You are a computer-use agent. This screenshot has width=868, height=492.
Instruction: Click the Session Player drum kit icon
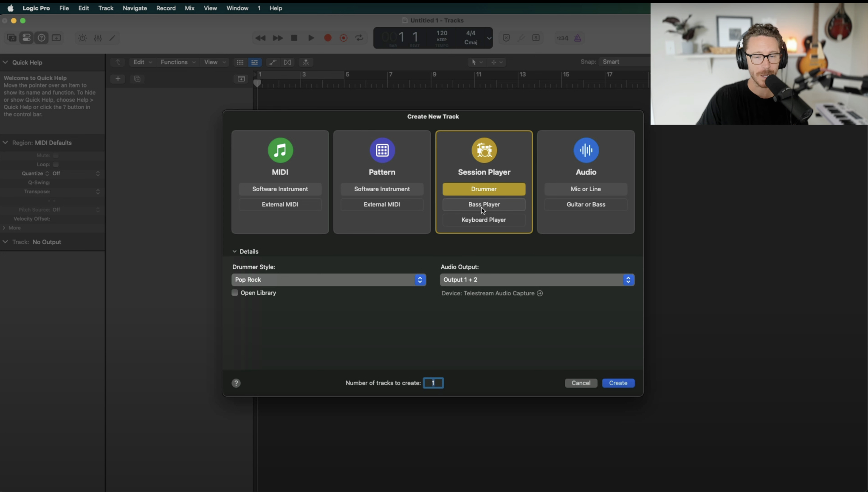click(484, 150)
